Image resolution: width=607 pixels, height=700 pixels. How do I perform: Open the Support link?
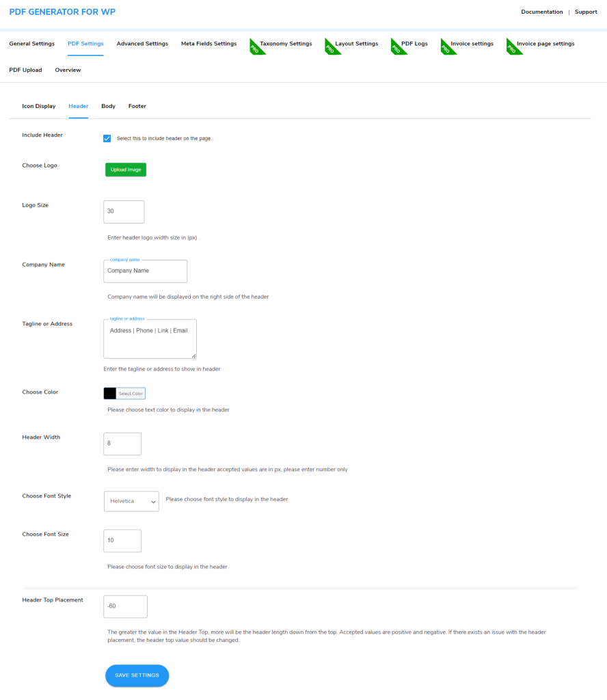(x=585, y=12)
